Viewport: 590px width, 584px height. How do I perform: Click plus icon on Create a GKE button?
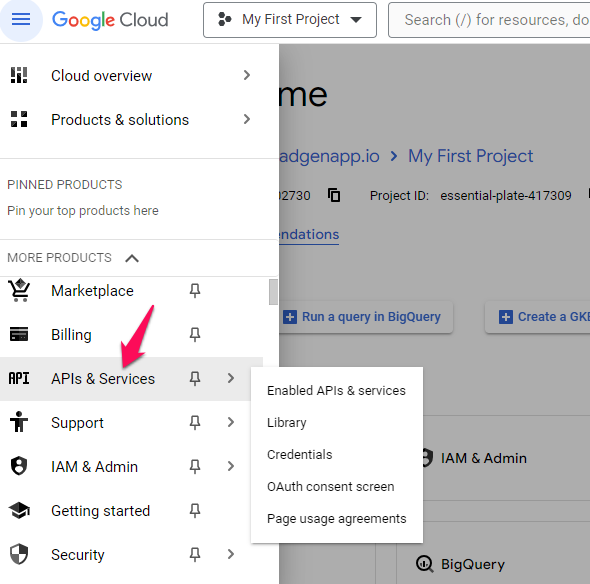point(506,317)
